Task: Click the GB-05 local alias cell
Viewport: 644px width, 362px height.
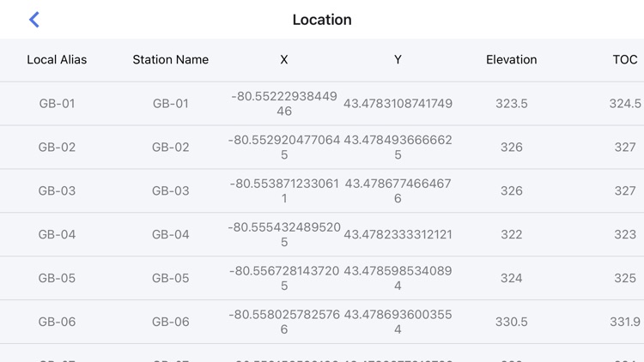Action: [x=57, y=279]
